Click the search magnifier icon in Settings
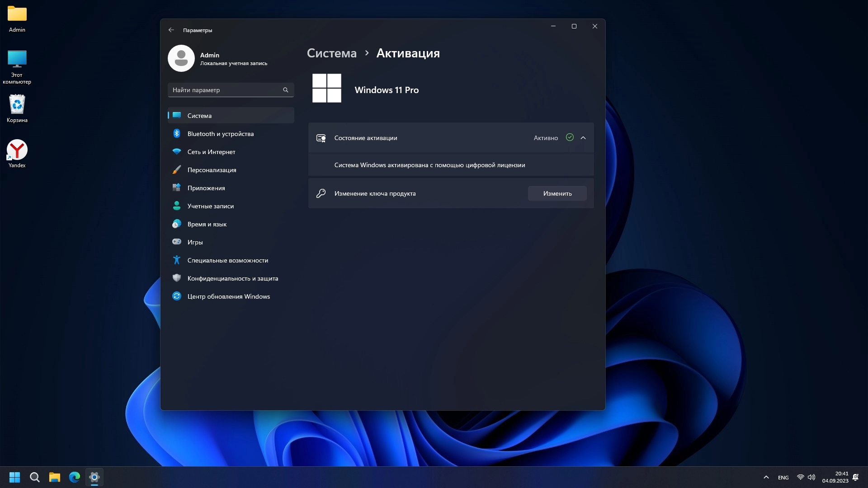This screenshot has width=868, height=488. pos(285,90)
